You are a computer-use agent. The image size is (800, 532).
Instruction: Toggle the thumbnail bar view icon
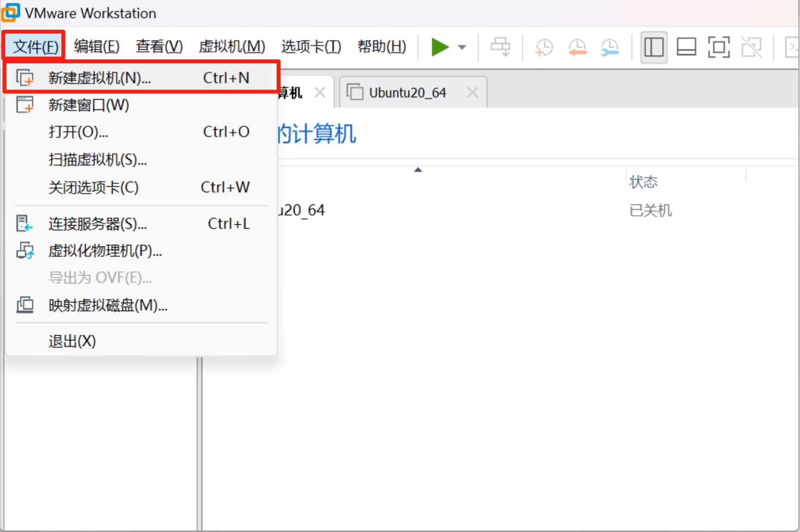click(x=686, y=47)
